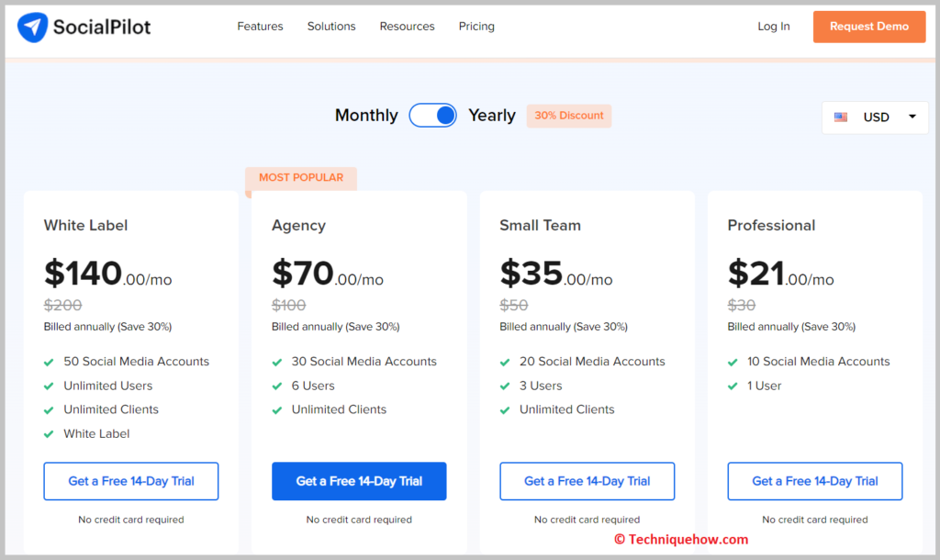This screenshot has height=560, width=940.
Task: Click checkmark beside Agency Unlimited Clients
Action: pos(277,410)
